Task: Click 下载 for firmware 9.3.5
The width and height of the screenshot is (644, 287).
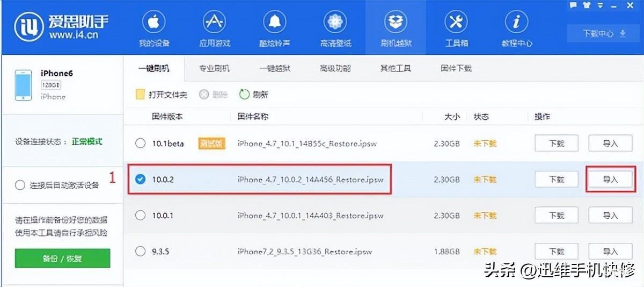Action: click(x=557, y=251)
